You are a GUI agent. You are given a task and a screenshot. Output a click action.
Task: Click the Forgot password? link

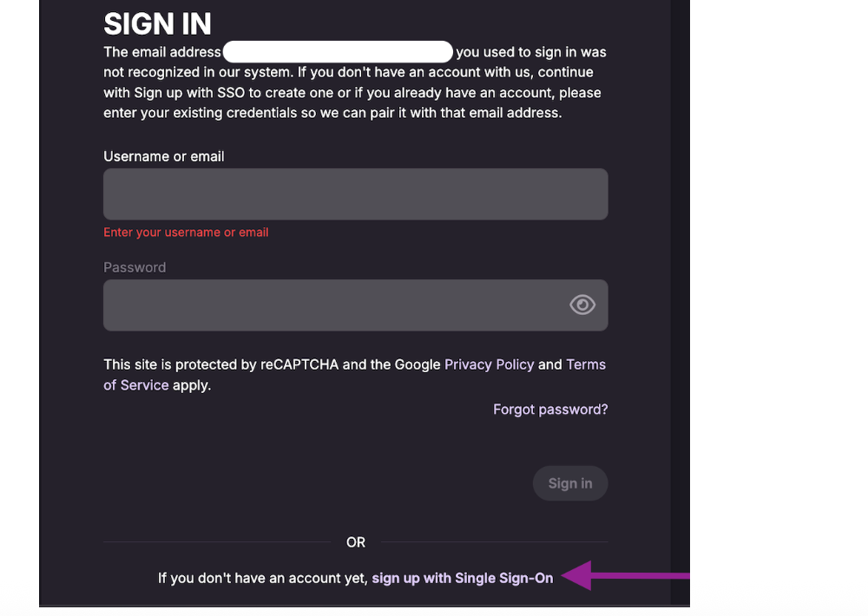click(x=550, y=410)
